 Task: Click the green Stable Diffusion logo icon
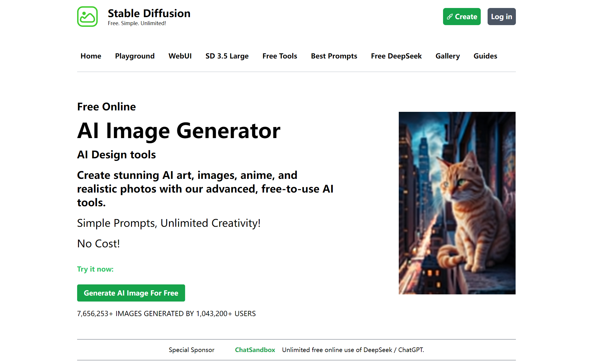[x=87, y=17]
